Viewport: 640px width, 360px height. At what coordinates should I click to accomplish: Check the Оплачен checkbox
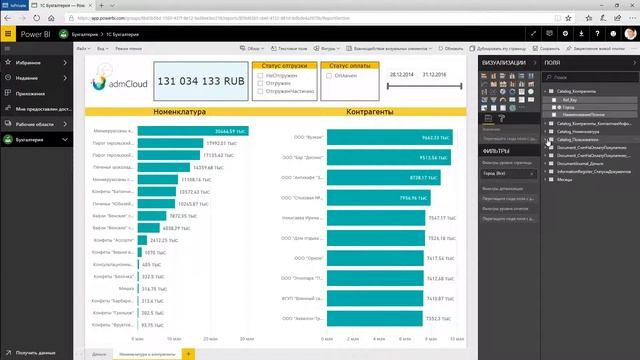329,76
